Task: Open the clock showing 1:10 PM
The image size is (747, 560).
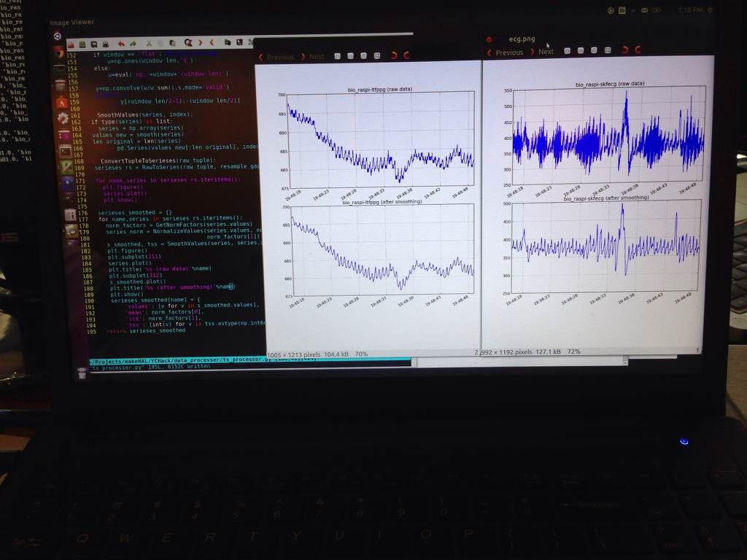Action: click(690, 10)
